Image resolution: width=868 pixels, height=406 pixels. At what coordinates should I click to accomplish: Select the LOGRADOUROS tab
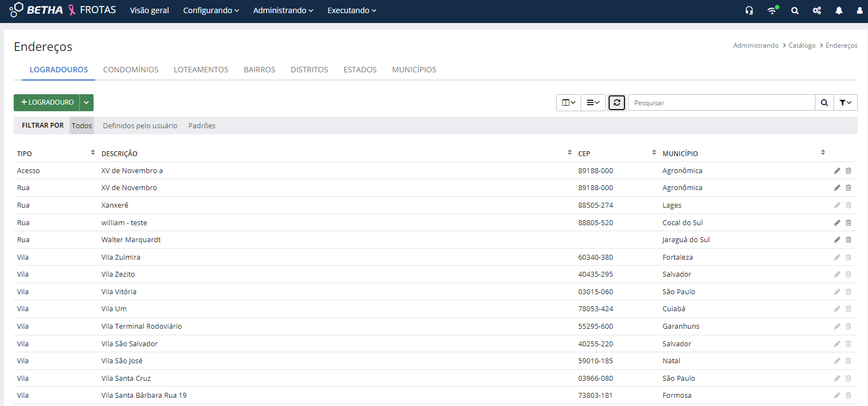click(59, 70)
